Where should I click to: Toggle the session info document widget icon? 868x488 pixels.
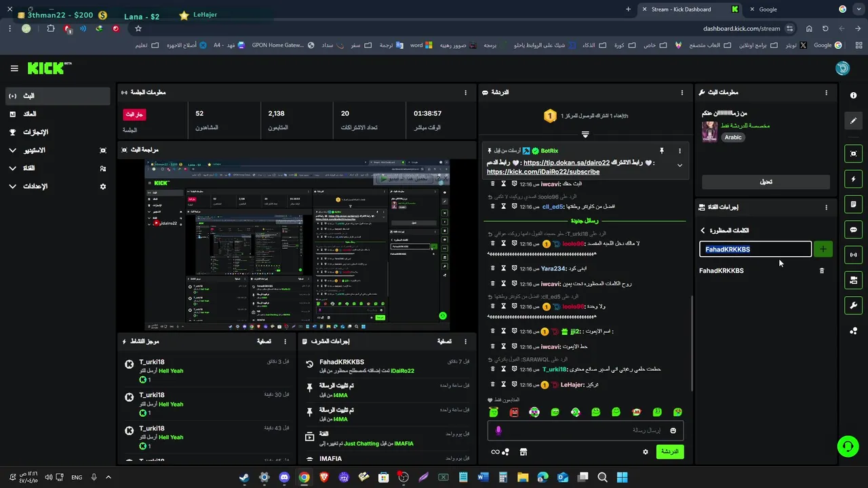pyautogui.click(x=853, y=204)
